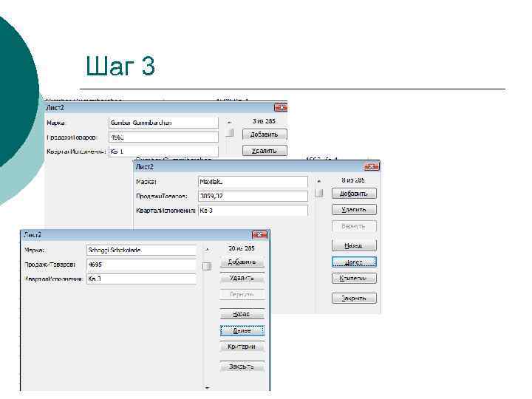Click the record counter text 3 из 285
This screenshot has width=532, height=399.
coord(264,121)
